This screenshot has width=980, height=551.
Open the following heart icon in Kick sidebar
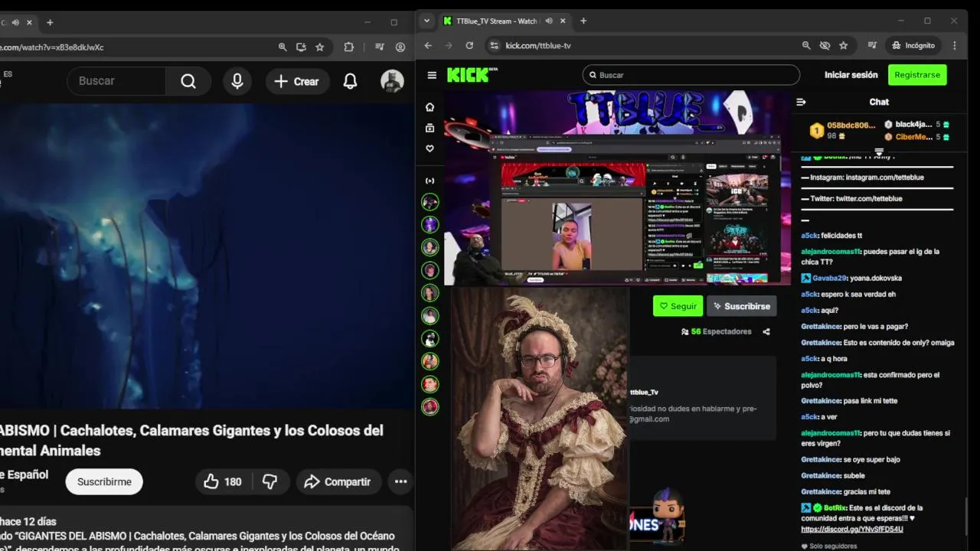430,148
